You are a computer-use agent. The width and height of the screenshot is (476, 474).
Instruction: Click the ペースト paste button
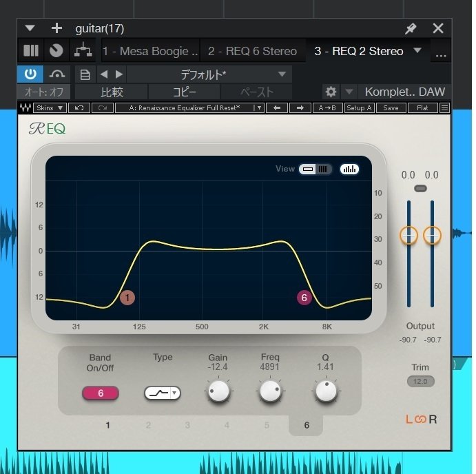257,92
